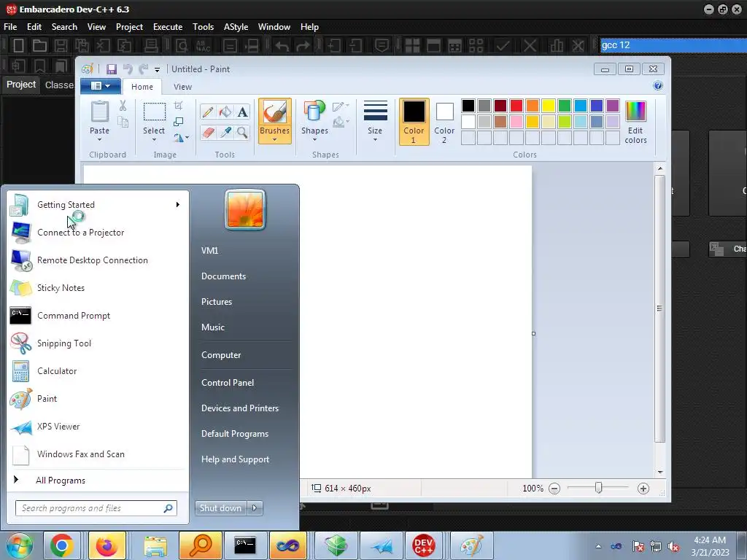The height and width of the screenshot is (560, 747).
Task: Click Firefox icon in taskbar
Action: coord(107,545)
